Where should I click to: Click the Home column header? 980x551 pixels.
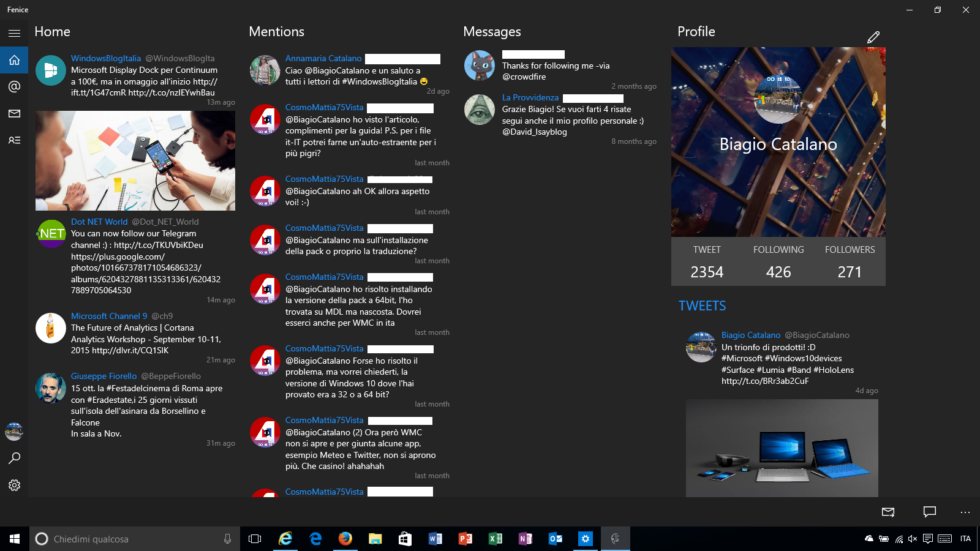click(52, 31)
